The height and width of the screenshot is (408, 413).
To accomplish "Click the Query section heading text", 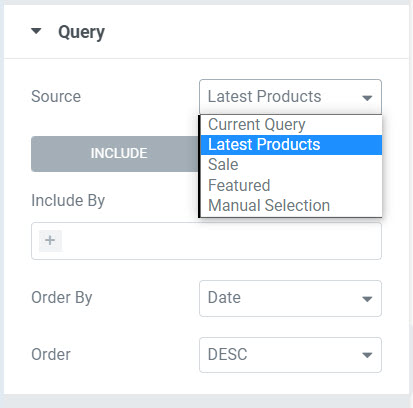I will click(81, 32).
